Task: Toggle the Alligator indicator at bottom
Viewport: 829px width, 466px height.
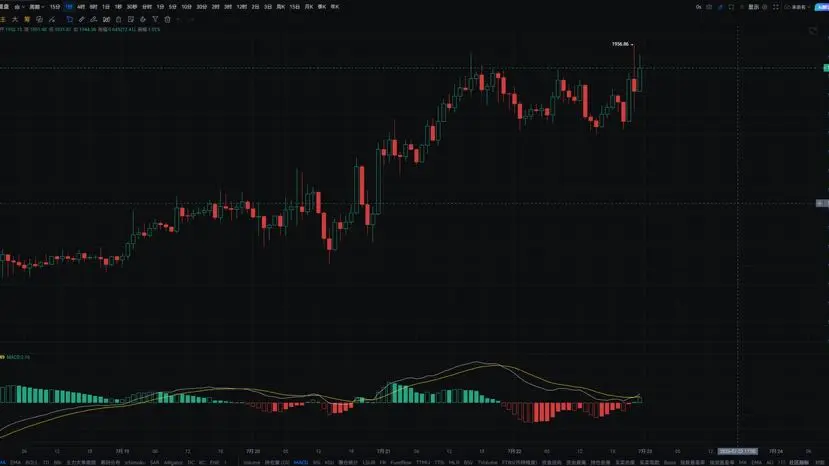Action: pos(173,462)
